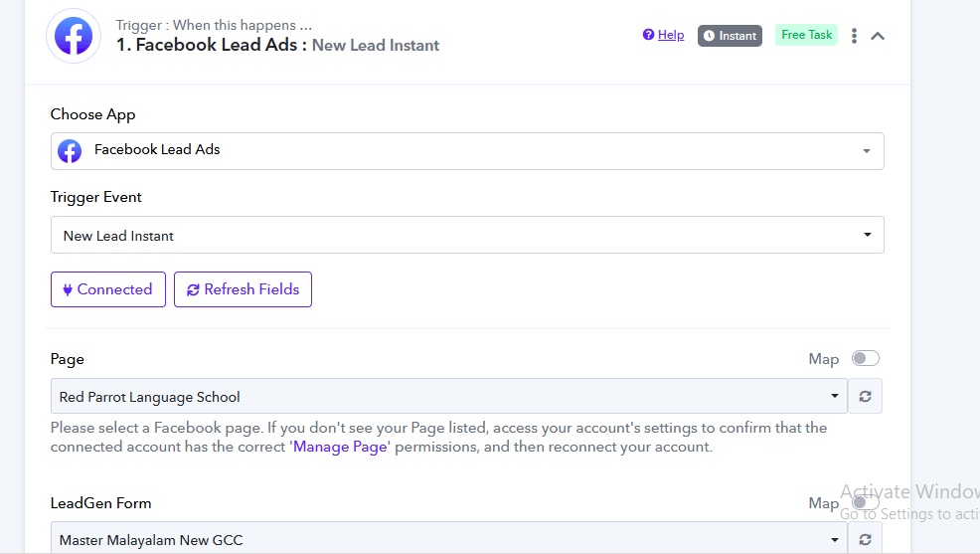Screen dimensions: 980x554
Task: Click the Facebook icon in Choose App field
Action: point(70,151)
